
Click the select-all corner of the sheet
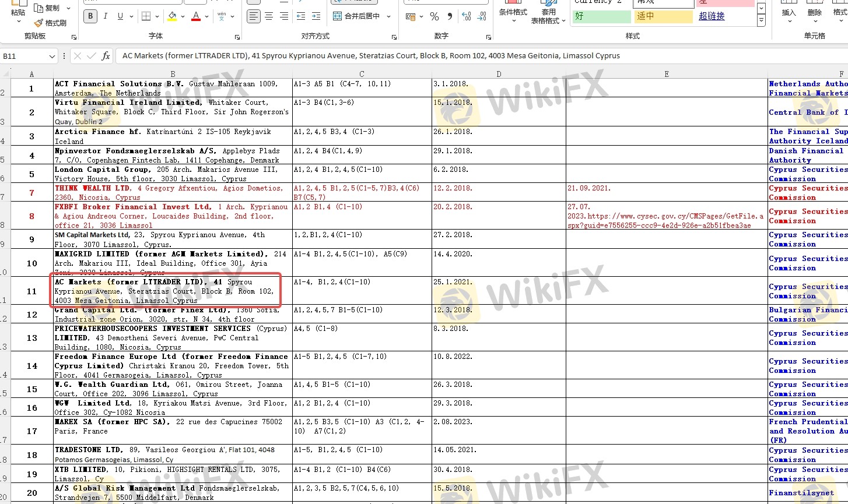coord(5,74)
